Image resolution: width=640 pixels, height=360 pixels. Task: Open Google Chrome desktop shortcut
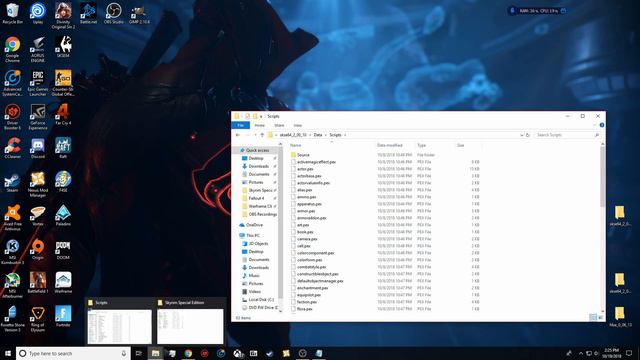(13, 49)
